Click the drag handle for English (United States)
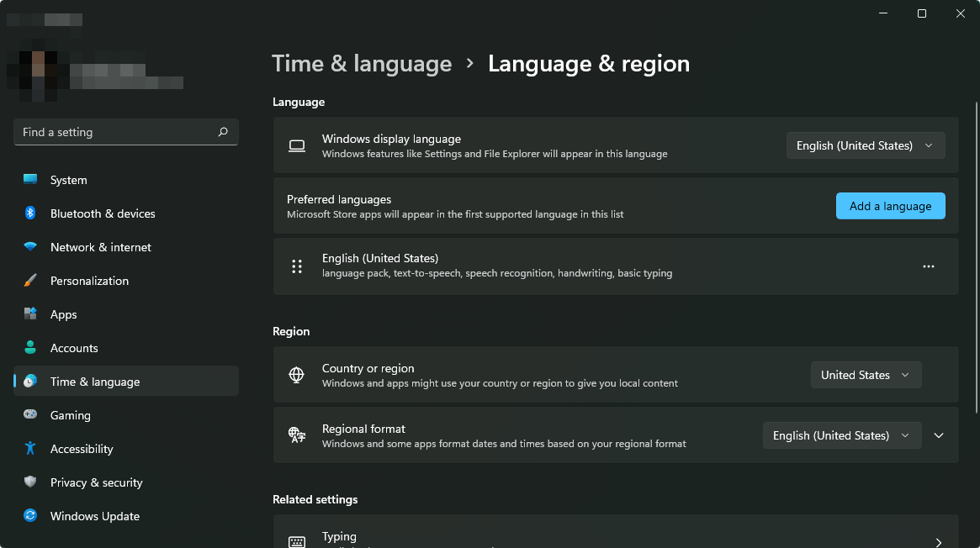This screenshot has height=548, width=980. [297, 266]
